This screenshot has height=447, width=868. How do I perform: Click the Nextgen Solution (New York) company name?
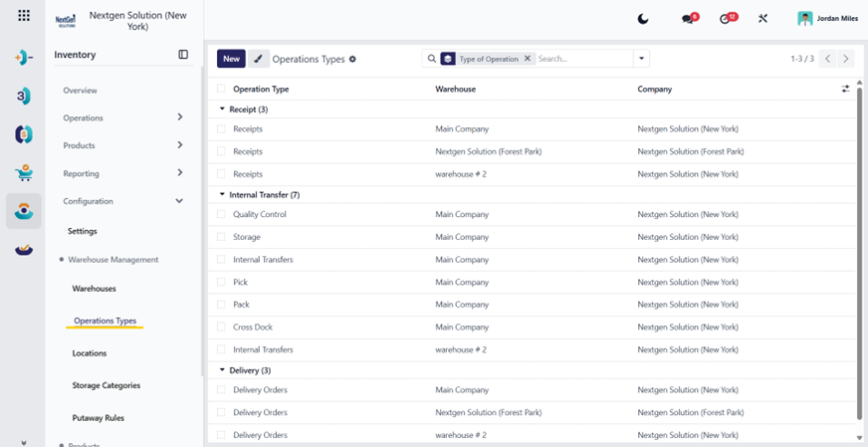tap(137, 21)
